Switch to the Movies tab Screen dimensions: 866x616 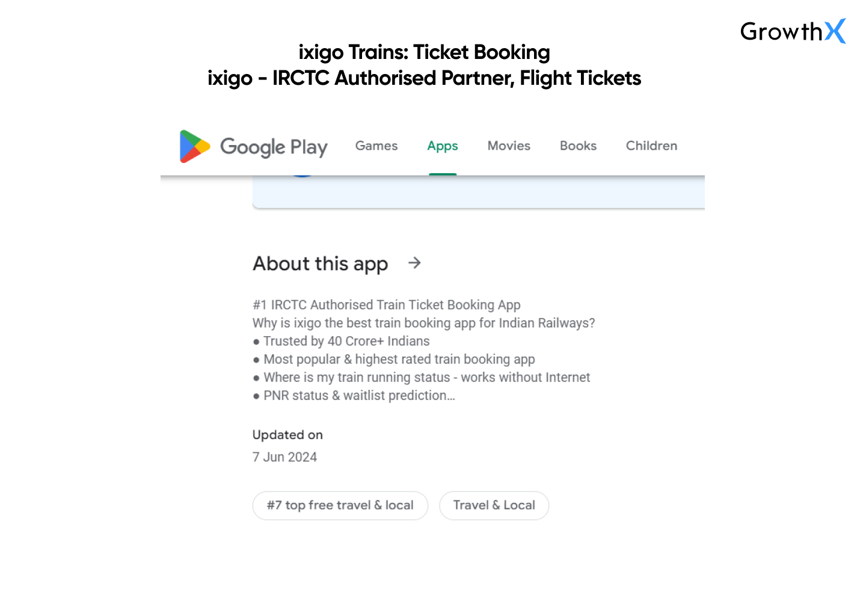tap(509, 146)
